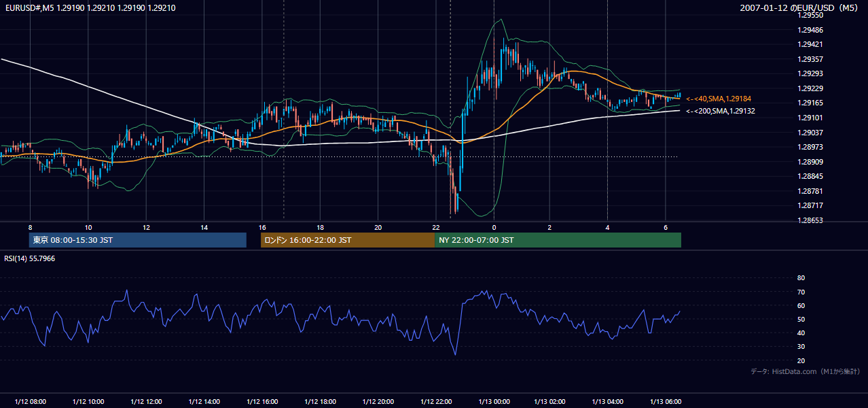This screenshot has width=868, height=408.
Task: Click the bottom time label 1/13 06:00
Action: point(667,401)
